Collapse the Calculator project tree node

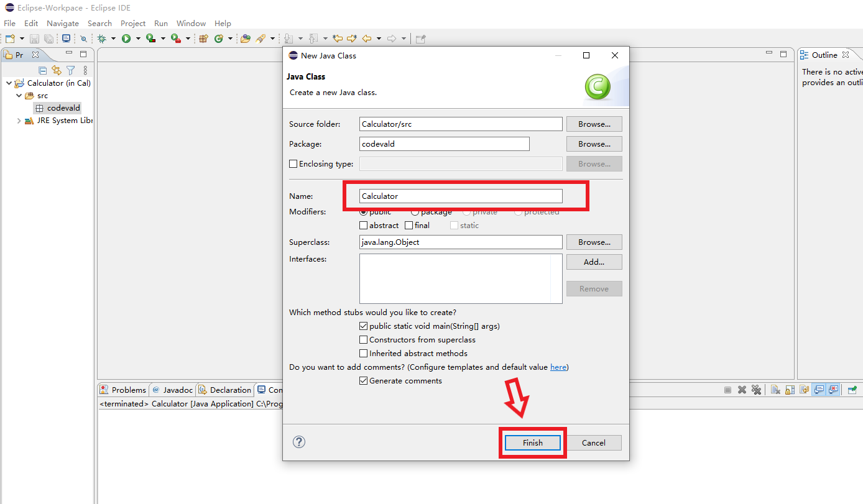point(9,83)
